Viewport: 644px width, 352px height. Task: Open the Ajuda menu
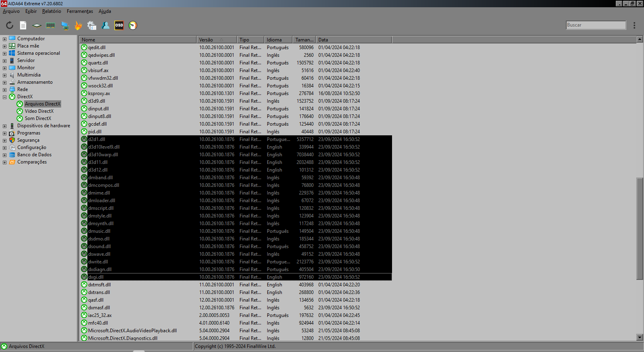(105, 11)
